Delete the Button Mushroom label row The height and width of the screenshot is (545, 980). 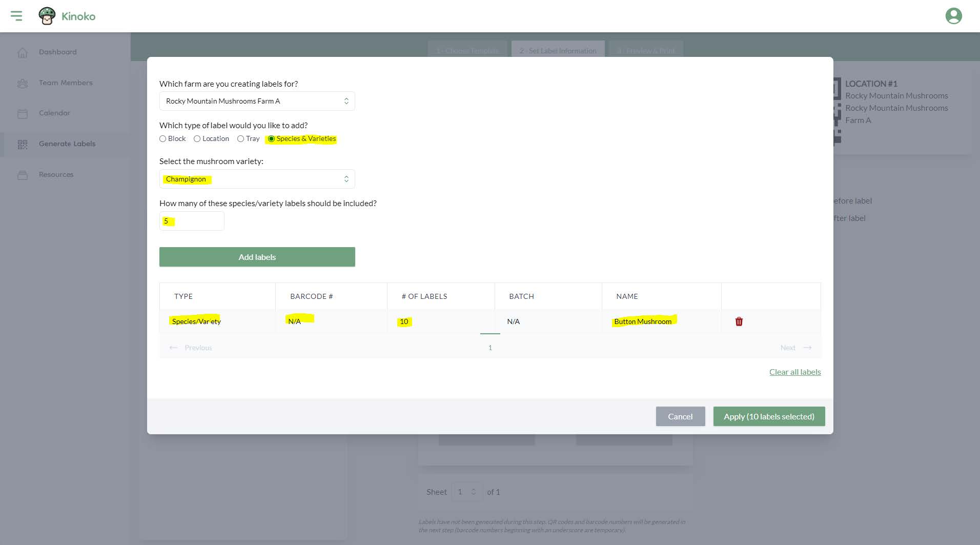click(x=739, y=321)
